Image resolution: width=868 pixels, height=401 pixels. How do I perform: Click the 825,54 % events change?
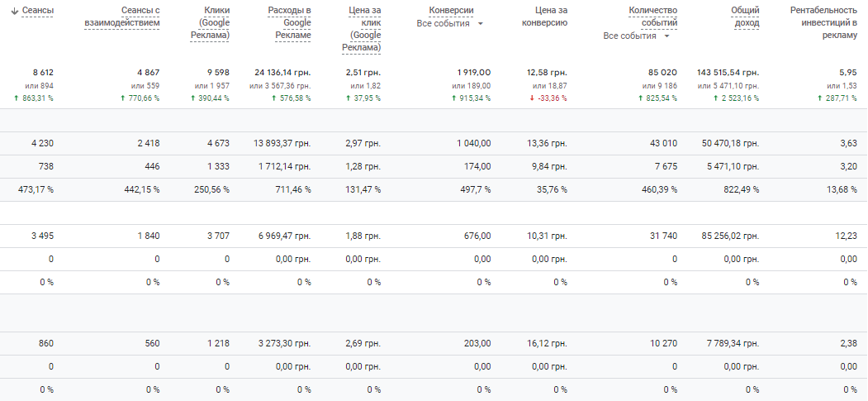657,98
